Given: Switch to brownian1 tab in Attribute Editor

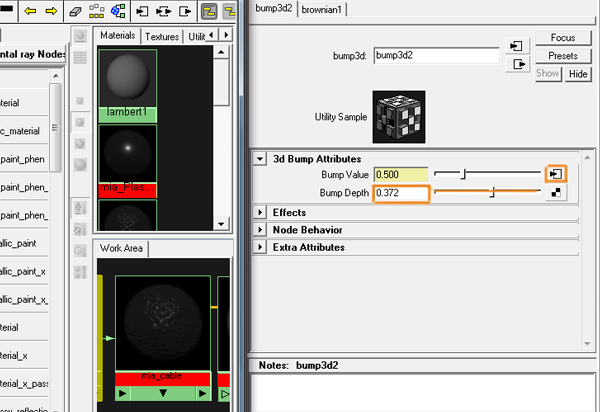Looking at the screenshot, I should (321, 10).
